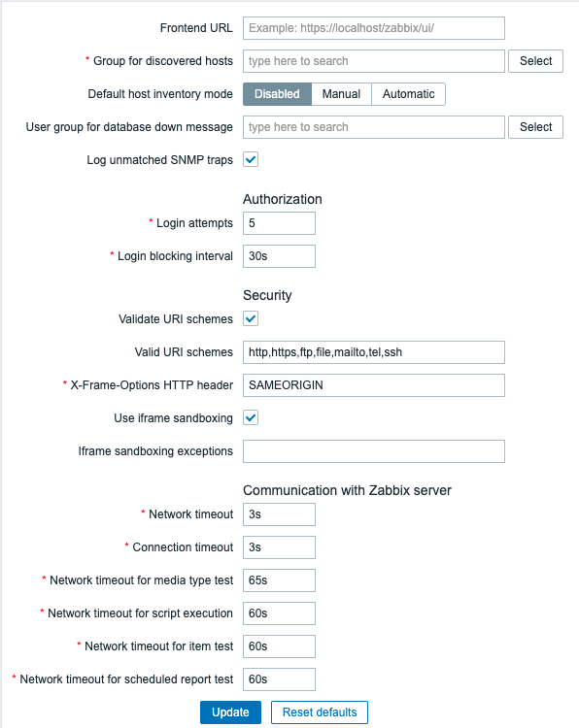
Task: Click Group for discovered hosts search field
Action: [374, 61]
